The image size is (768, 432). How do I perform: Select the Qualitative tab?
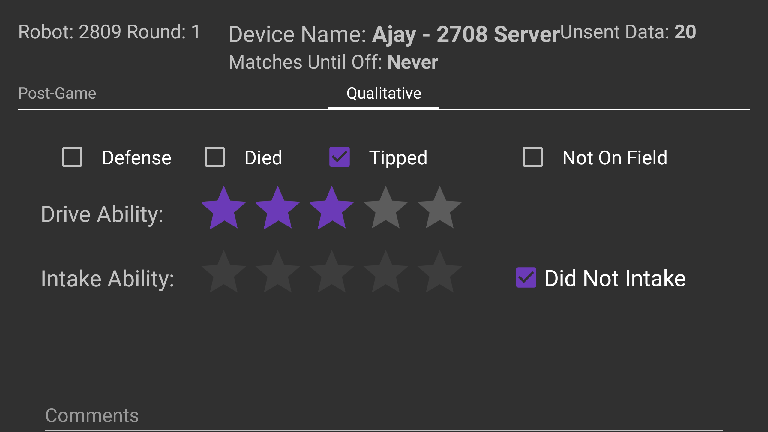384,94
